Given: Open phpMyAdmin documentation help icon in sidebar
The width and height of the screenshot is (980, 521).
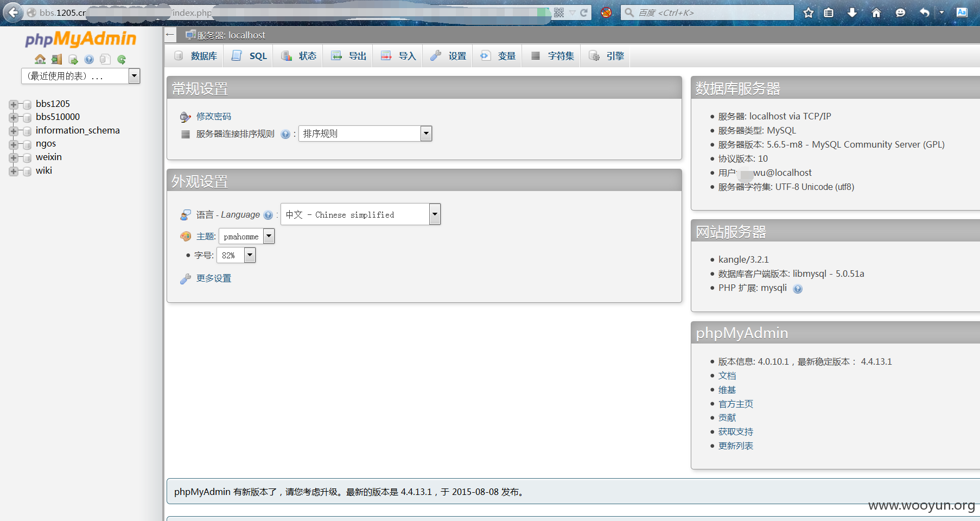Looking at the screenshot, I should tap(89, 59).
